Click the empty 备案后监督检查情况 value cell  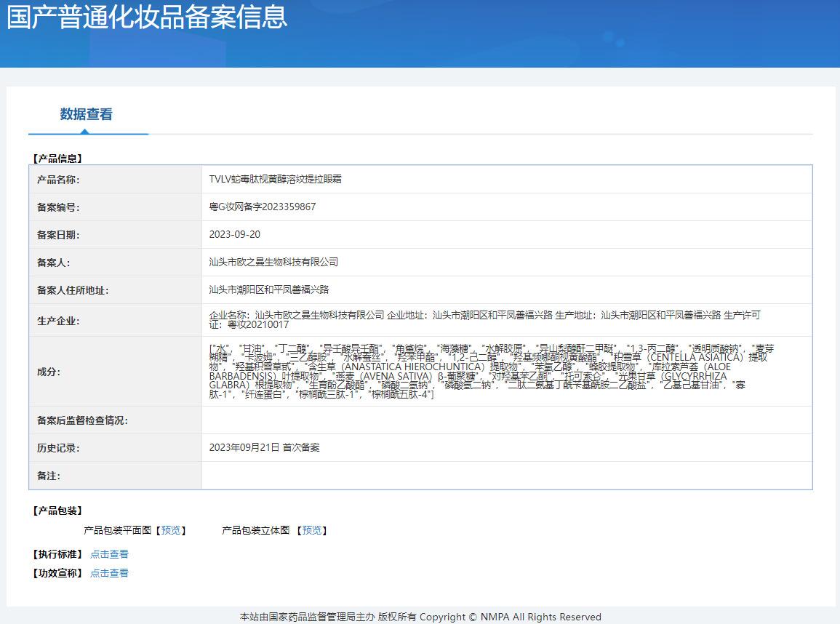506,420
